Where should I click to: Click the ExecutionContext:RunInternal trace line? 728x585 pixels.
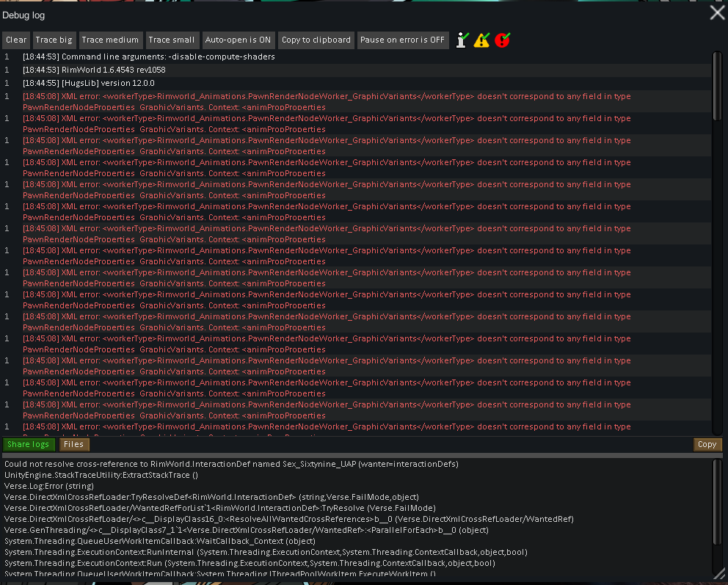coord(266,552)
